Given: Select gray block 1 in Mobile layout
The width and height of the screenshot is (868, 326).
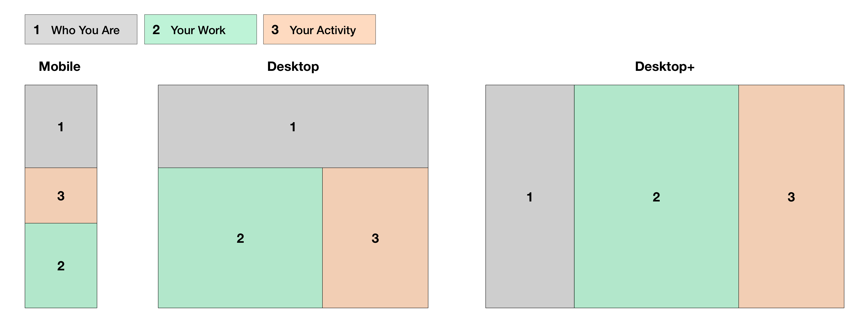Looking at the screenshot, I should click(x=61, y=126).
